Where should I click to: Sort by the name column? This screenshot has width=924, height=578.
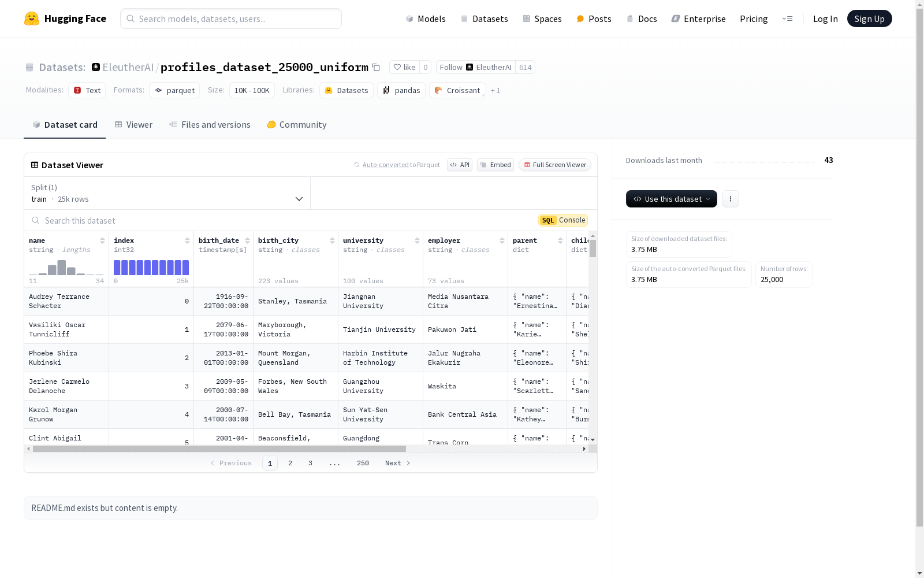coord(102,240)
